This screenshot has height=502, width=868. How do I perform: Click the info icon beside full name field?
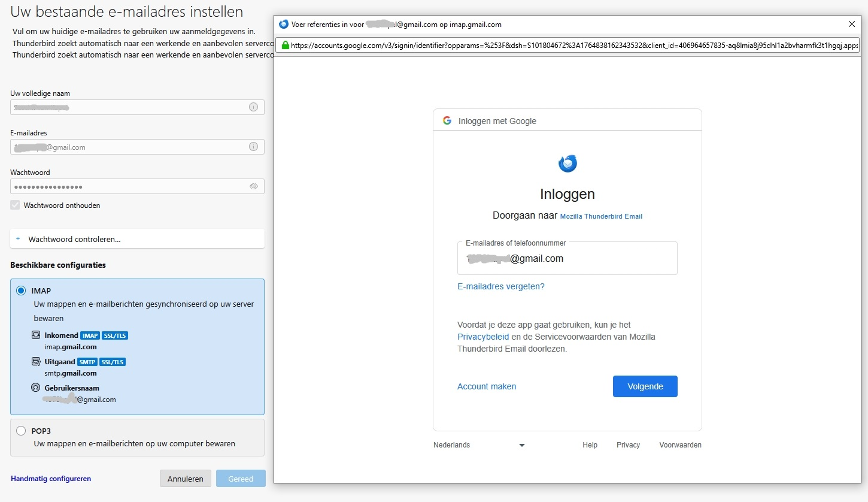click(x=253, y=107)
